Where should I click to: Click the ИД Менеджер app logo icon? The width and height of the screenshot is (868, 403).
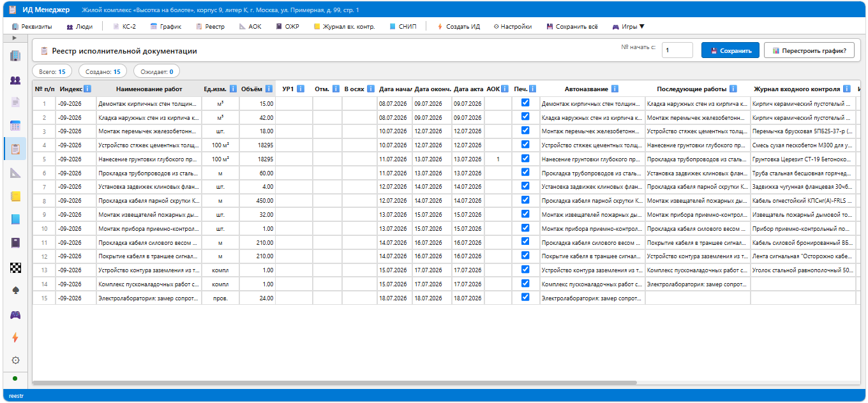pyautogui.click(x=12, y=10)
